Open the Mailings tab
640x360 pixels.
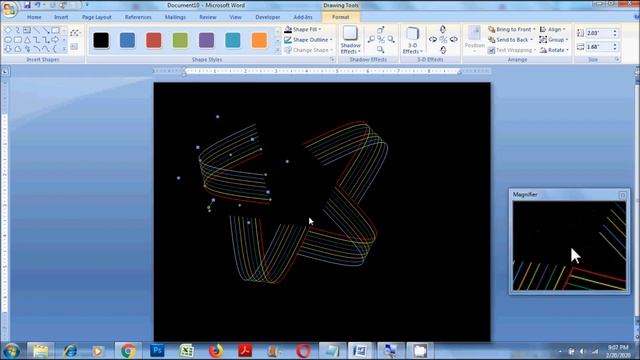click(x=175, y=17)
